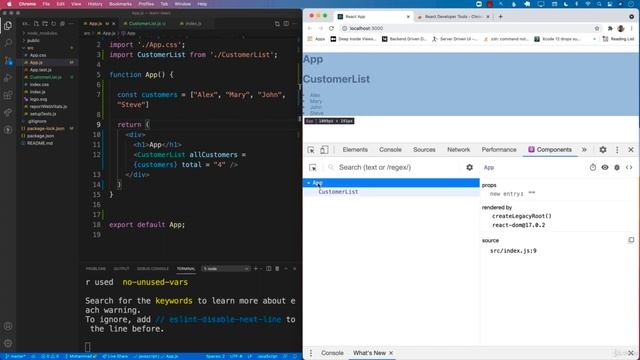The image size is (640, 360).
Task: Click the DevTools inspect element icon
Action: (311, 150)
